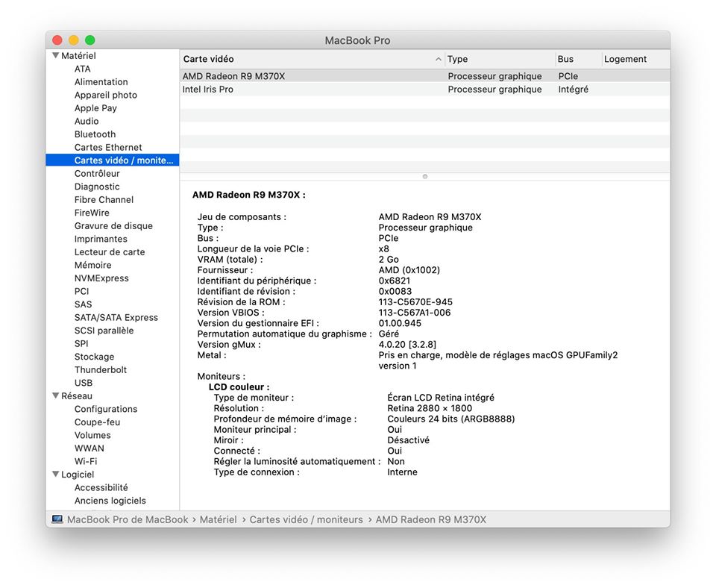Select Mémoire in the sidebar
Screen dimensions: 716x588
point(93,265)
